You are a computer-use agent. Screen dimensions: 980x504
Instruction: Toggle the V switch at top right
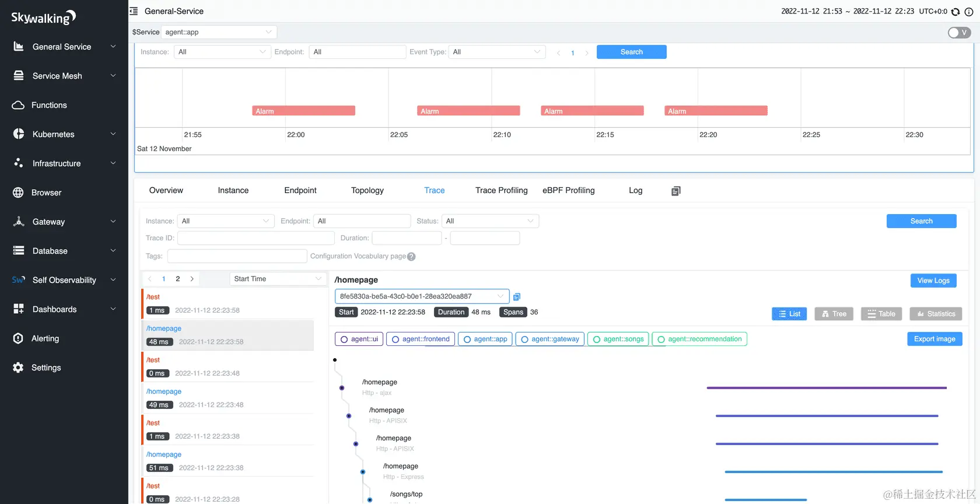pos(960,33)
